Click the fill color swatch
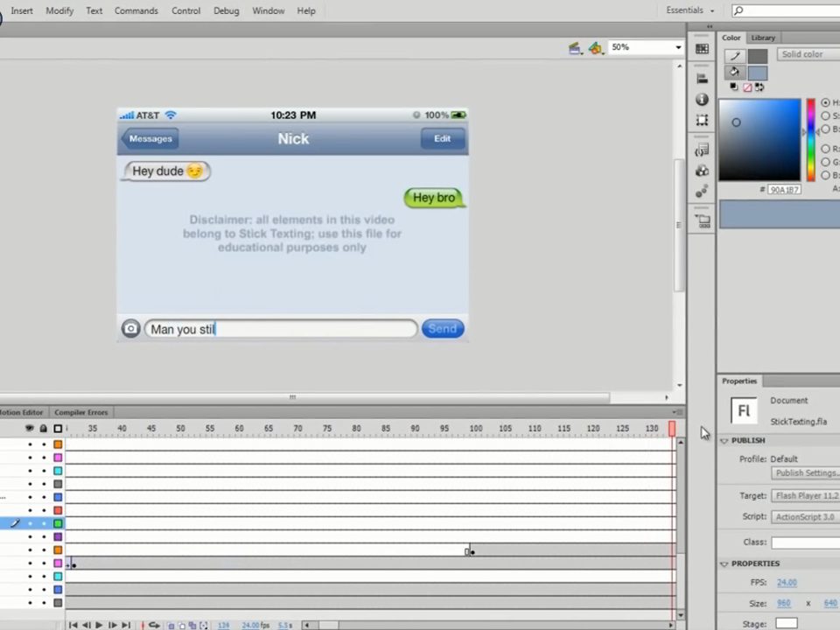 click(x=758, y=73)
